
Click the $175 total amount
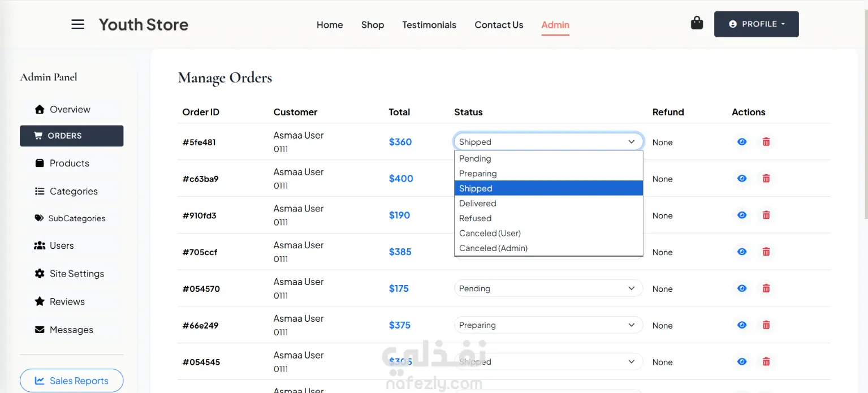[x=399, y=288]
